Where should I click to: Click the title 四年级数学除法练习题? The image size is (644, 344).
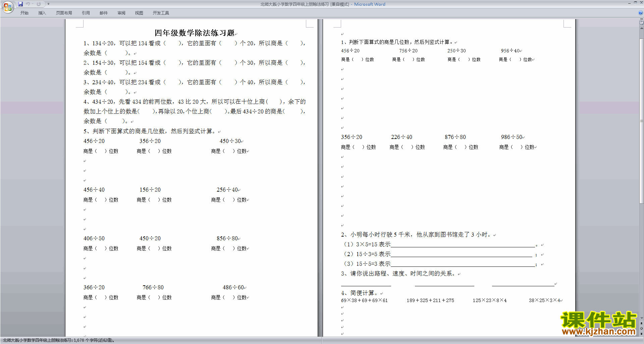coord(195,33)
